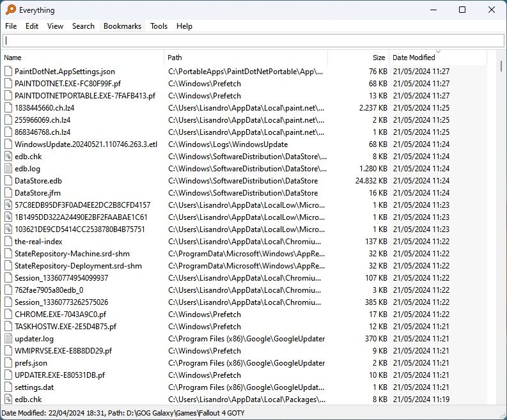Click the edb.chk icon in SoftwareDistribution row
507x420 pixels.
(x=8, y=157)
